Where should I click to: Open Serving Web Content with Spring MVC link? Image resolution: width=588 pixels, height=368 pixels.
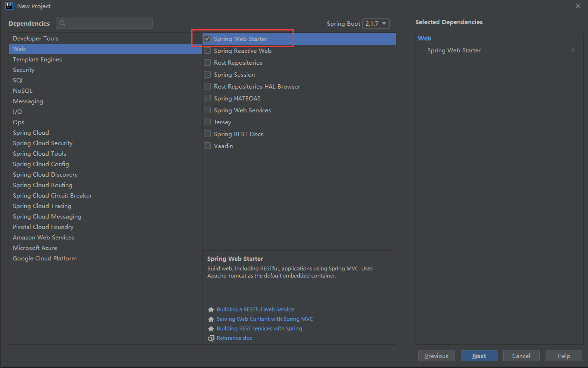[x=265, y=319]
